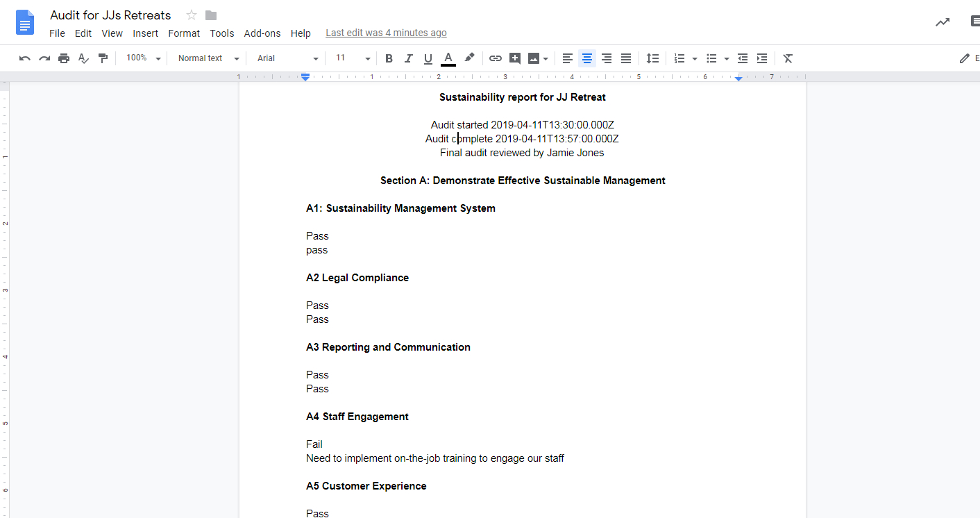Screen dimensions: 980x518
Task: Click the paint format roller icon
Action: point(103,58)
